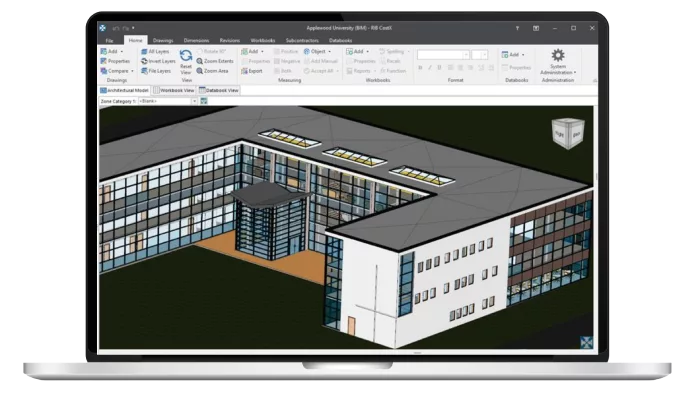Click the zone filter icon beside the Zone Category dropdown
Image resolution: width=700 pixels, height=394 pixels.
point(204,101)
